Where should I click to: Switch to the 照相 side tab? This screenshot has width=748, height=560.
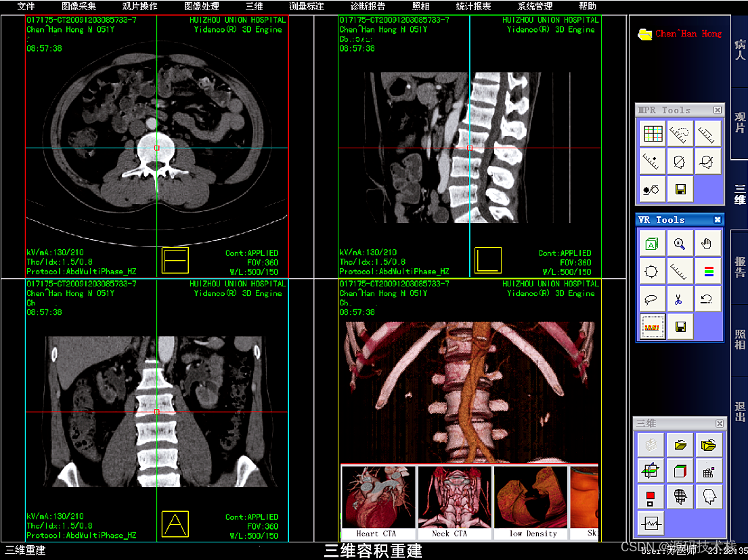(739, 340)
